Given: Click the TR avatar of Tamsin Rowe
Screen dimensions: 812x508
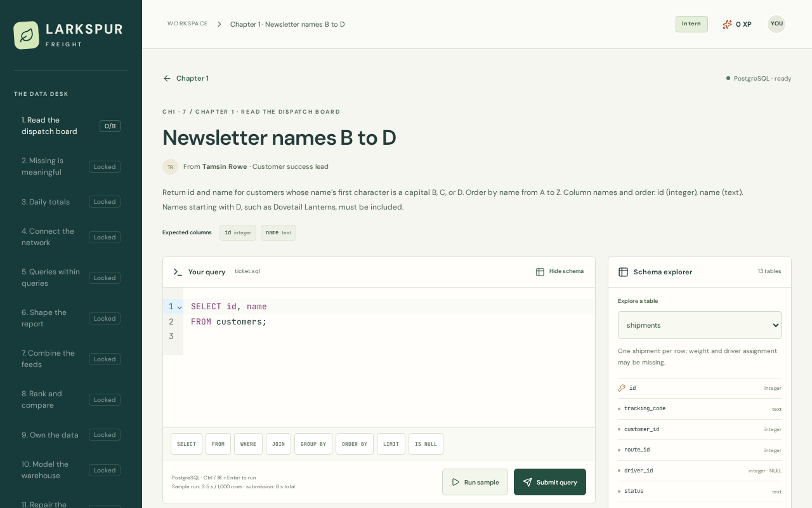Looking at the screenshot, I should coord(170,167).
